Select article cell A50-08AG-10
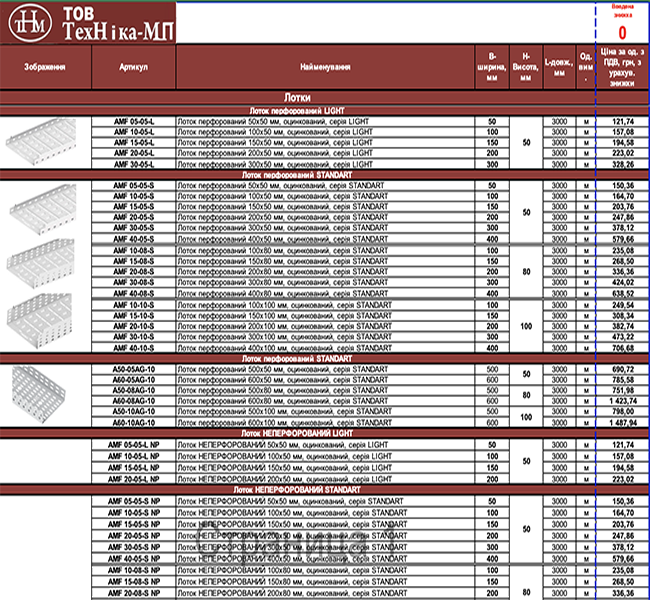The height and width of the screenshot is (600, 650). [x=133, y=391]
